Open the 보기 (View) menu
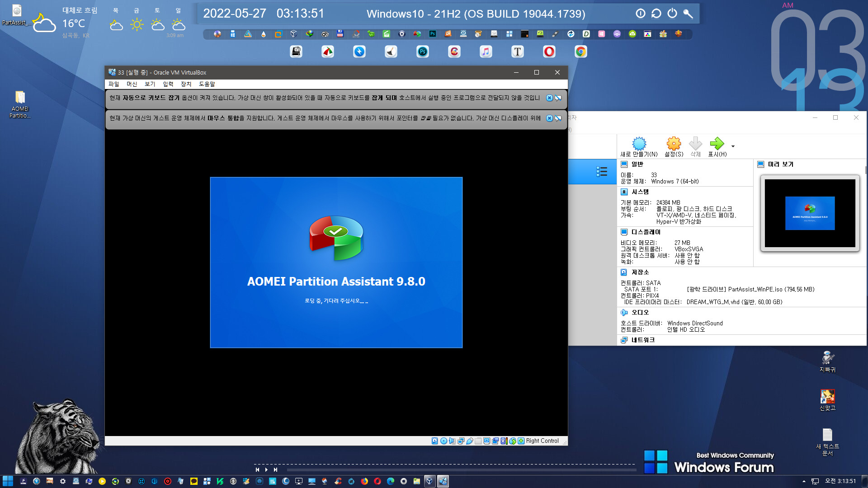The image size is (868, 488). (x=150, y=84)
